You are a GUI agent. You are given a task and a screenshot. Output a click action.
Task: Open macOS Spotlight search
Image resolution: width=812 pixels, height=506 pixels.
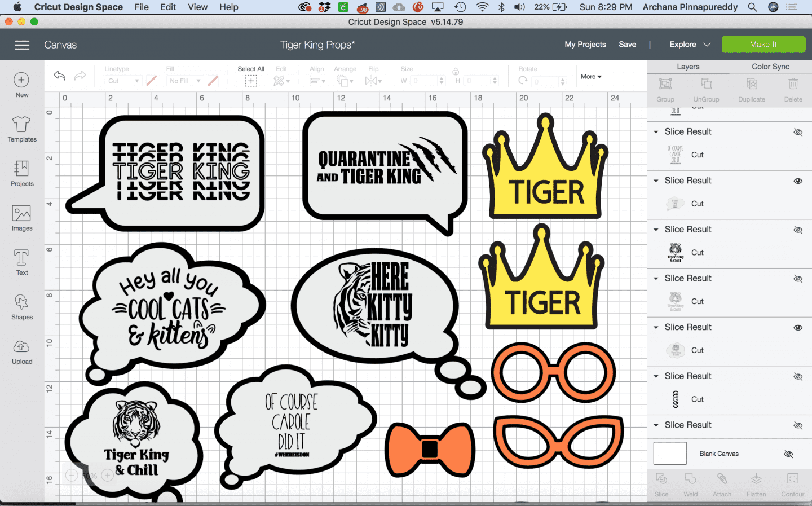click(x=752, y=7)
